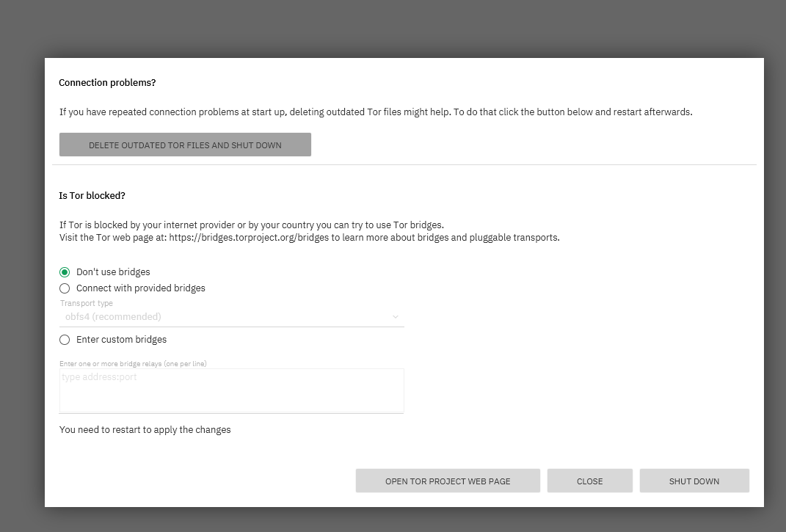Screen dimensions: 786x532
Task: Click the Shut Down button
Action: click(694, 481)
